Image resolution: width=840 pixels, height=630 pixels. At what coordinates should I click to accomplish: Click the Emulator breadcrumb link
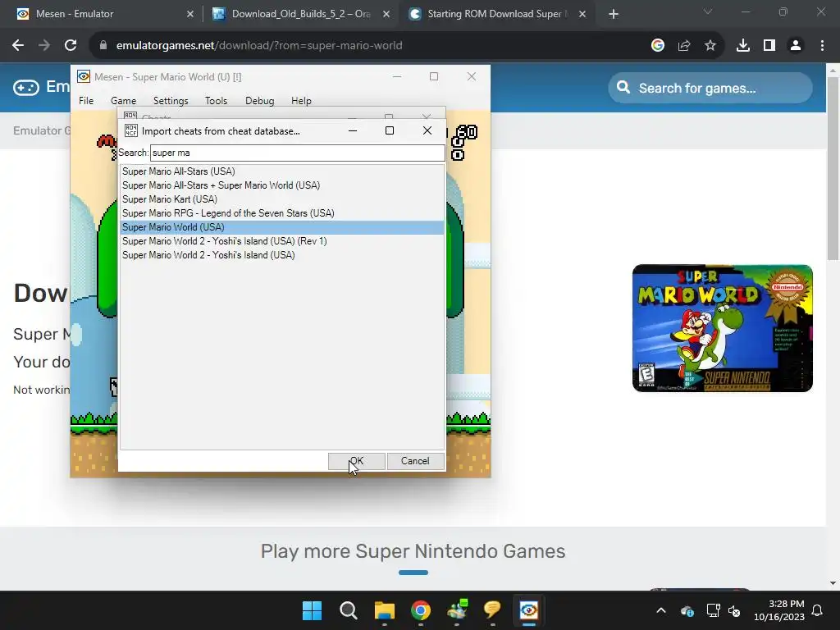(x=42, y=130)
